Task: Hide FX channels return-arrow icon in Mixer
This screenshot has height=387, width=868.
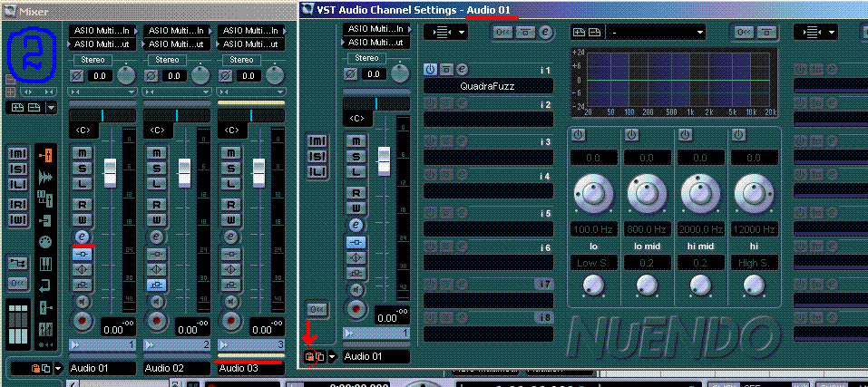Action: (46, 285)
